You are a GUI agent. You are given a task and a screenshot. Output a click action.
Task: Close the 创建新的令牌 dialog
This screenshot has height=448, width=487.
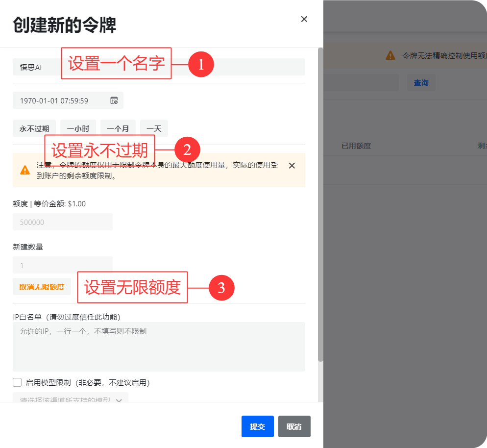[x=304, y=19]
